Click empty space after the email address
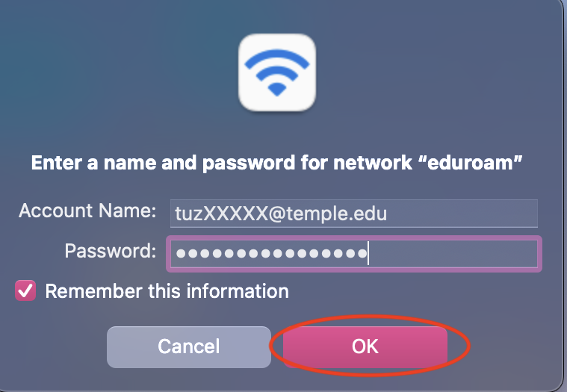The width and height of the screenshot is (567, 392). [x=463, y=214]
